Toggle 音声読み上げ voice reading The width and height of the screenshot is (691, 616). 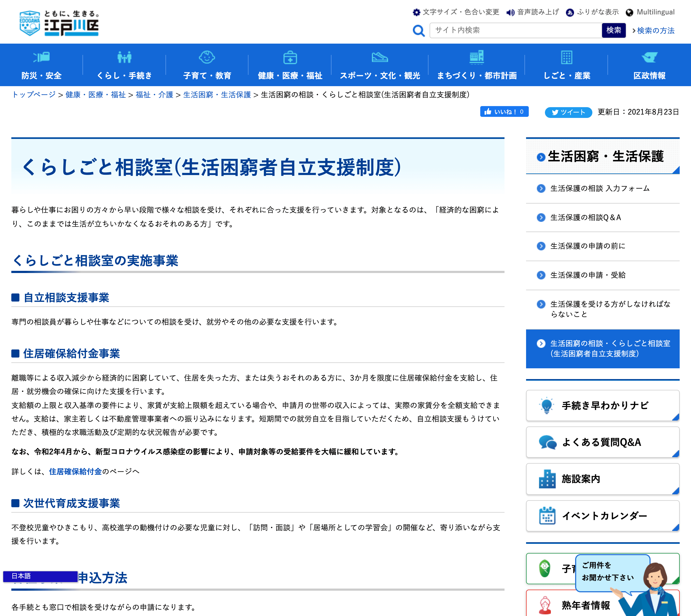click(x=533, y=12)
